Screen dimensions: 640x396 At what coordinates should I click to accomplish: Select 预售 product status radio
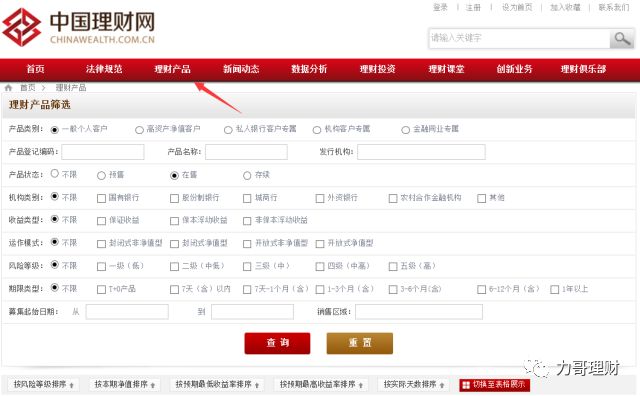point(101,176)
